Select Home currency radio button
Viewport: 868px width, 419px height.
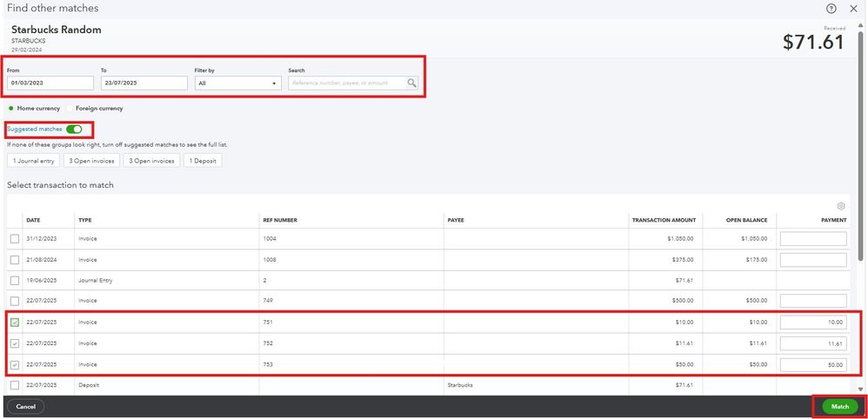point(11,109)
